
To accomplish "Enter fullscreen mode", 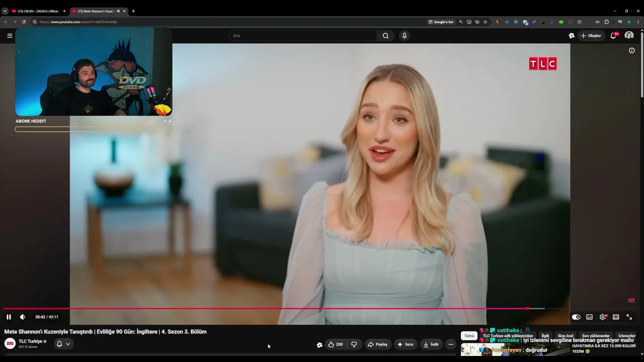I will coord(629,317).
